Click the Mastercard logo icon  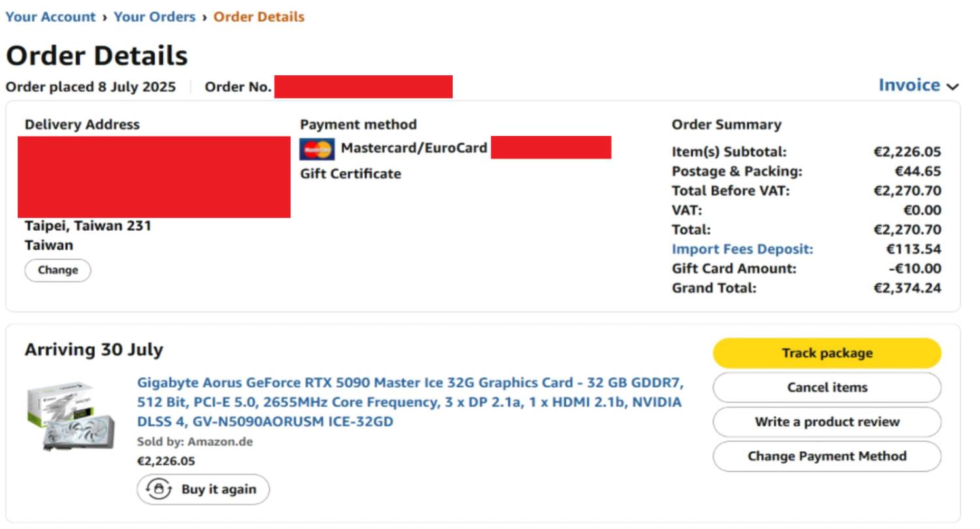[x=317, y=149]
